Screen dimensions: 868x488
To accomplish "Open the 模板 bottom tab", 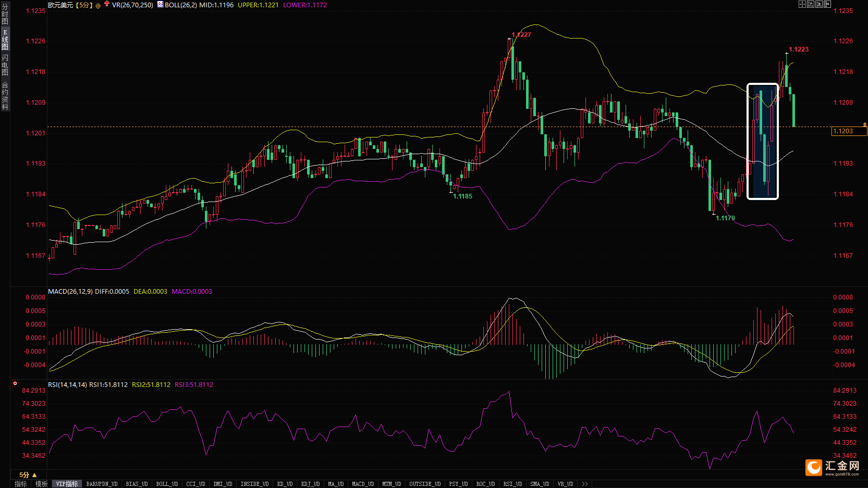I will (x=42, y=484).
